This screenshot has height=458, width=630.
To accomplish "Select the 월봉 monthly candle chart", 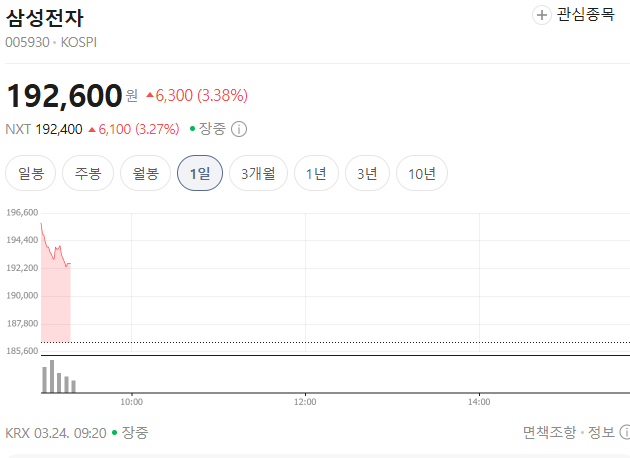I will pos(145,174).
